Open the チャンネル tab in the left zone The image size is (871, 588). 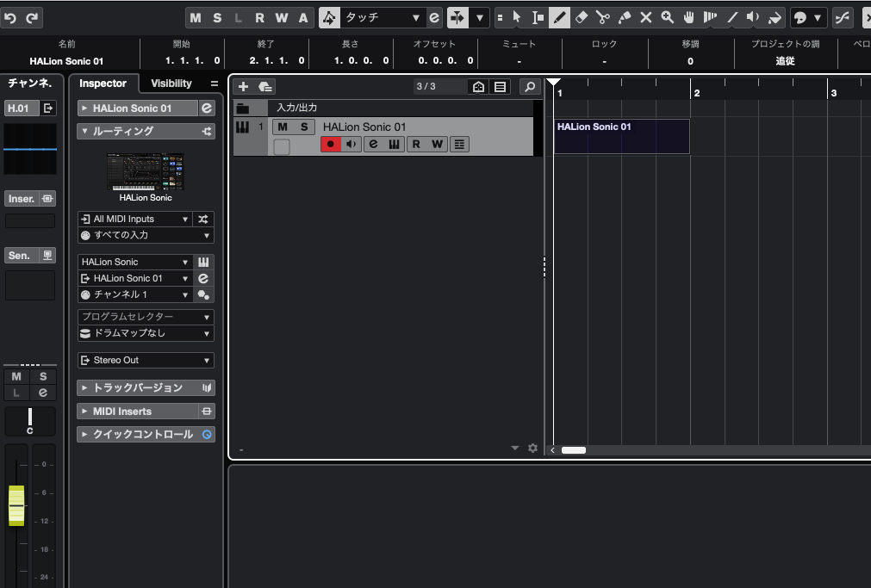point(29,84)
